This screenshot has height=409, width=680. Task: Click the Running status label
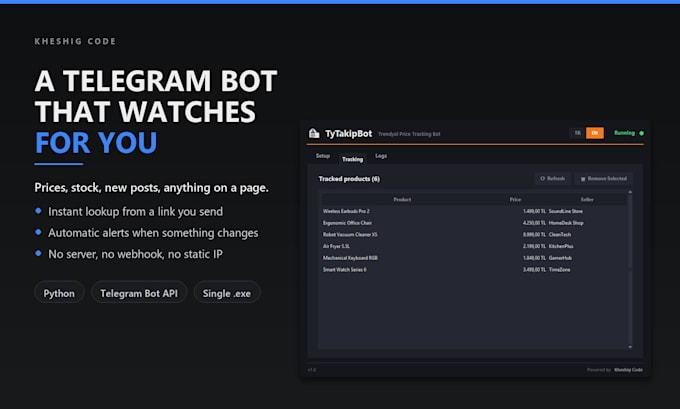point(624,133)
